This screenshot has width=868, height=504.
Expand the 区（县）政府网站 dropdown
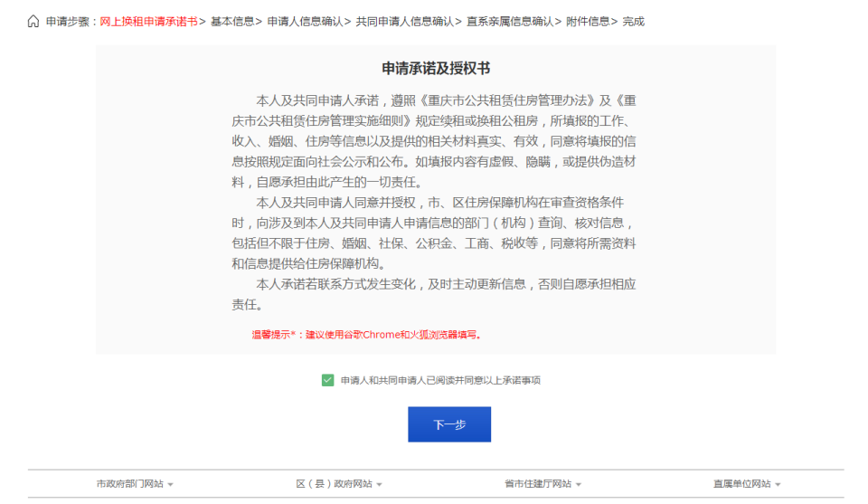[339, 484]
